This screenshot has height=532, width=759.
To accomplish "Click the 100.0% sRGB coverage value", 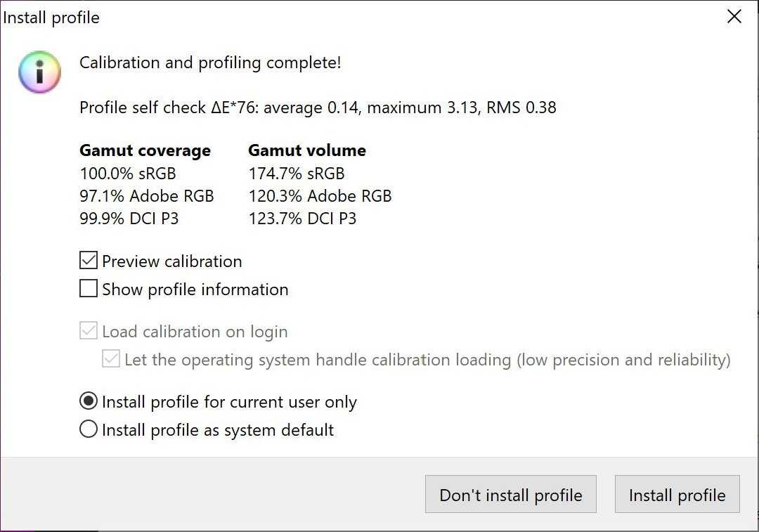I will pos(127,173).
